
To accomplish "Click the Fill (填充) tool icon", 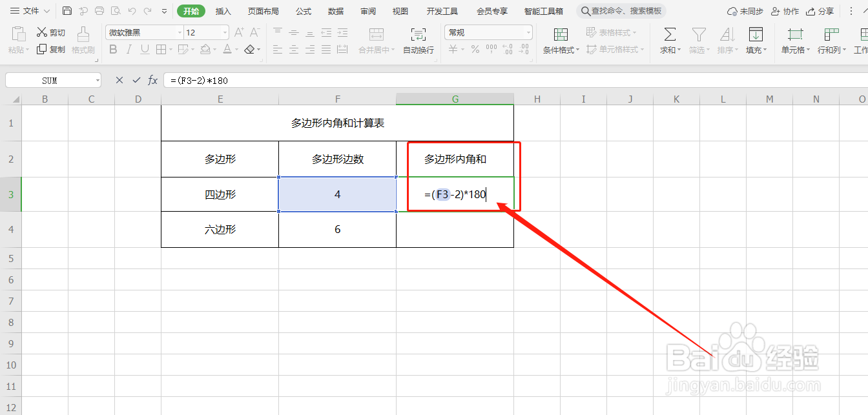I will [x=754, y=39].
